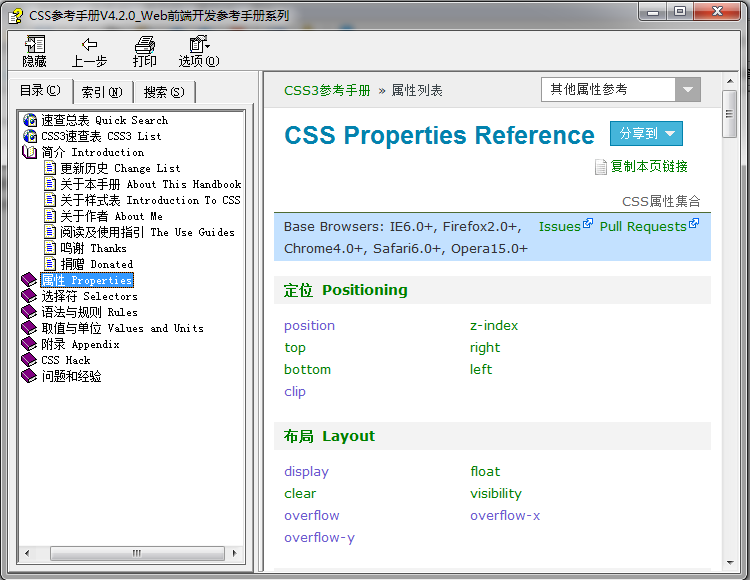The width and height of the screenshot is (750, 580).
Task: Switch to the 索引(N) tab
Action: 102,92
